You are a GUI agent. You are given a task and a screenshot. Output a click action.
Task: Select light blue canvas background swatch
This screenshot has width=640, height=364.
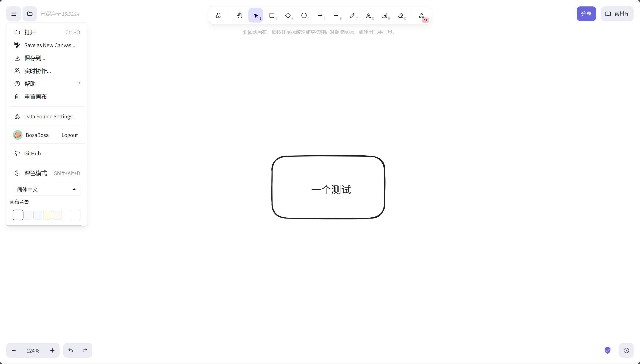click(x=38, y=215)
